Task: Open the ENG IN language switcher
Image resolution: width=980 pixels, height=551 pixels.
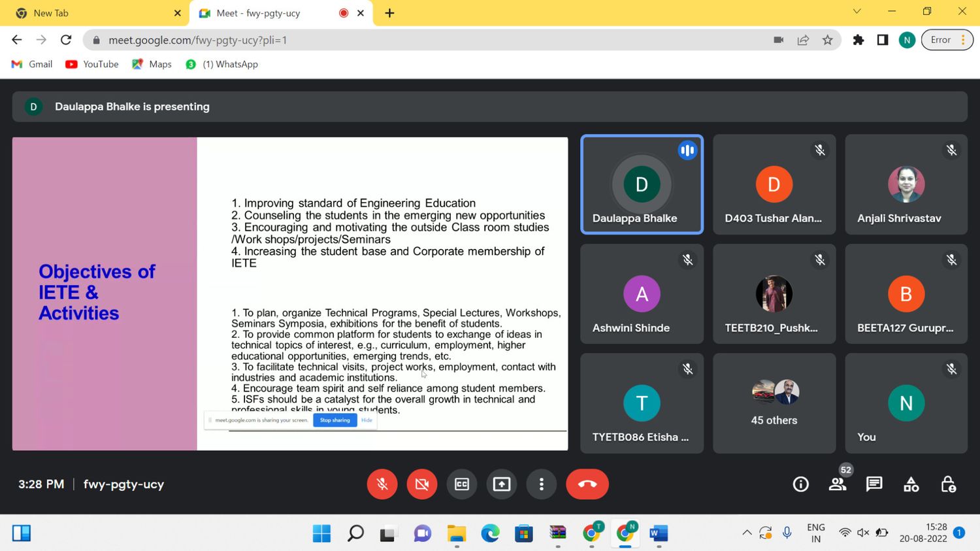Action: click(816, 533)
